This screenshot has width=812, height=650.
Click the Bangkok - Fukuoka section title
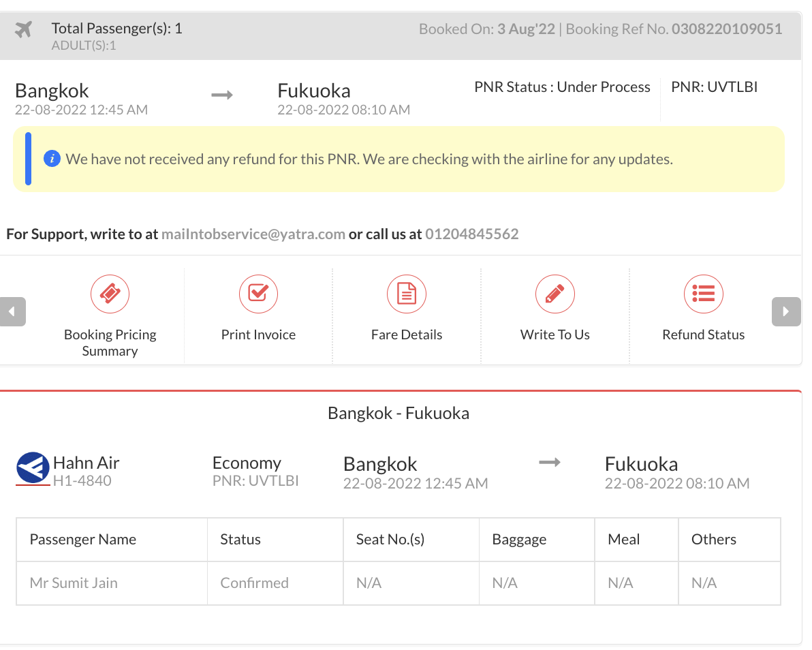pos(399,414)
